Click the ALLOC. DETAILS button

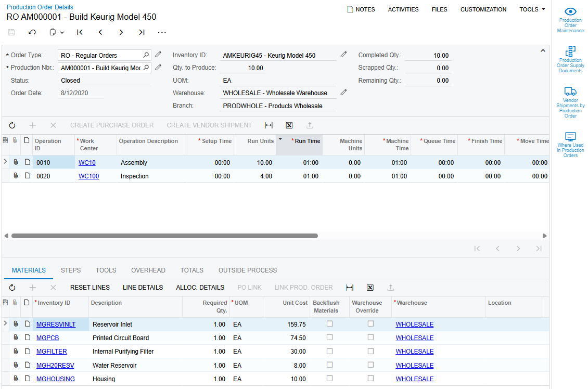click(x=200, y=288)
